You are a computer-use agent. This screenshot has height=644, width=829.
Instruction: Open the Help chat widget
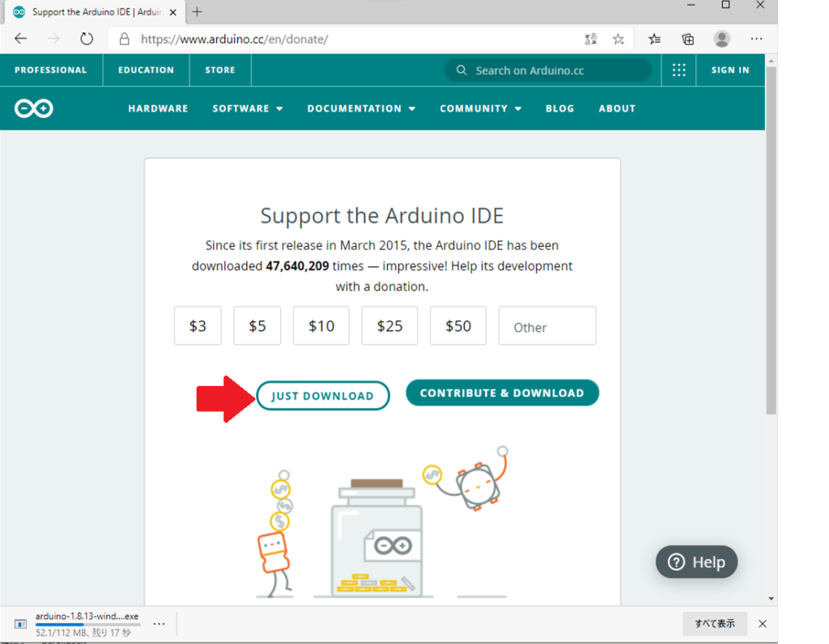pyautogui.click(x=696, y=561)
